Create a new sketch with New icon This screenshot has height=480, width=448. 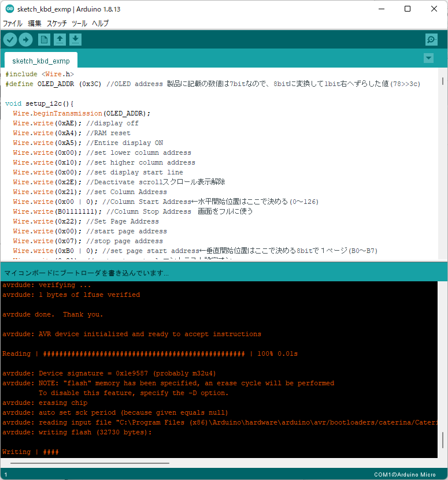point(44,39)
